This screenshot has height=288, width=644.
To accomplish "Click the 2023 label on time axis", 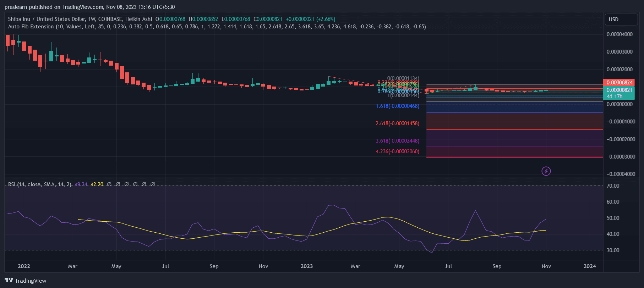I will 307,266.
